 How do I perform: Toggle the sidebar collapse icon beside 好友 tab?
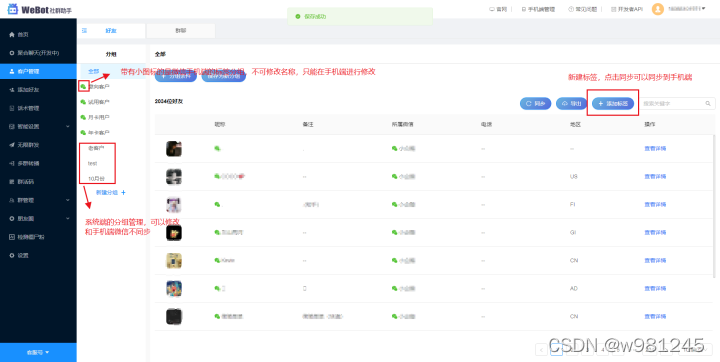point(84,31)
